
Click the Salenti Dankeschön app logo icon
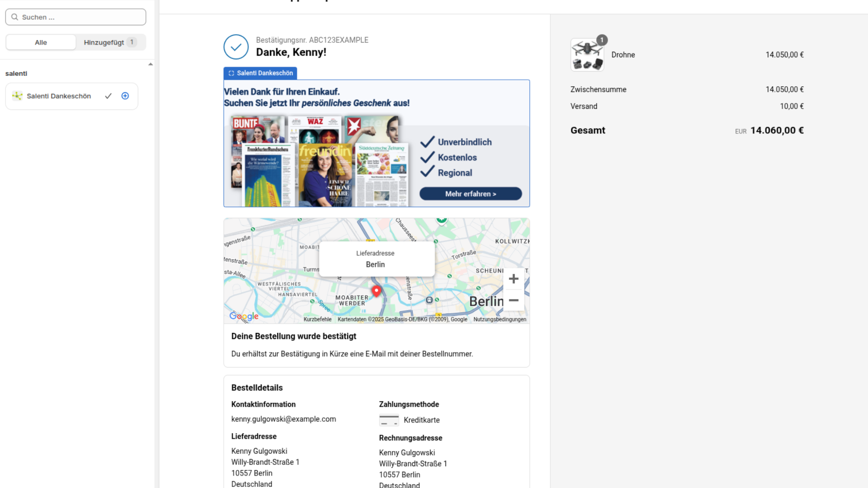[x=17, y=96]
